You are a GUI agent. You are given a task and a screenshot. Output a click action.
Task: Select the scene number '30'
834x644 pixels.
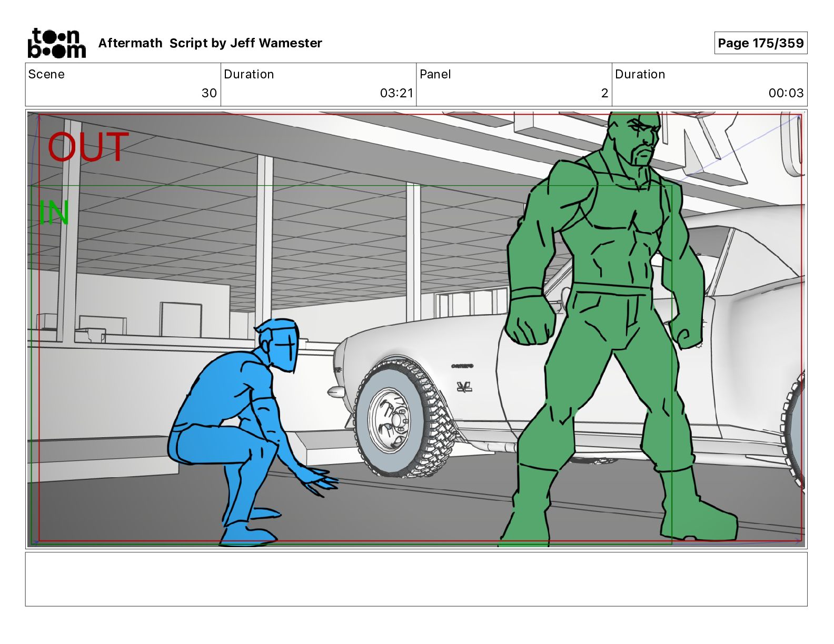pos(209,93)
